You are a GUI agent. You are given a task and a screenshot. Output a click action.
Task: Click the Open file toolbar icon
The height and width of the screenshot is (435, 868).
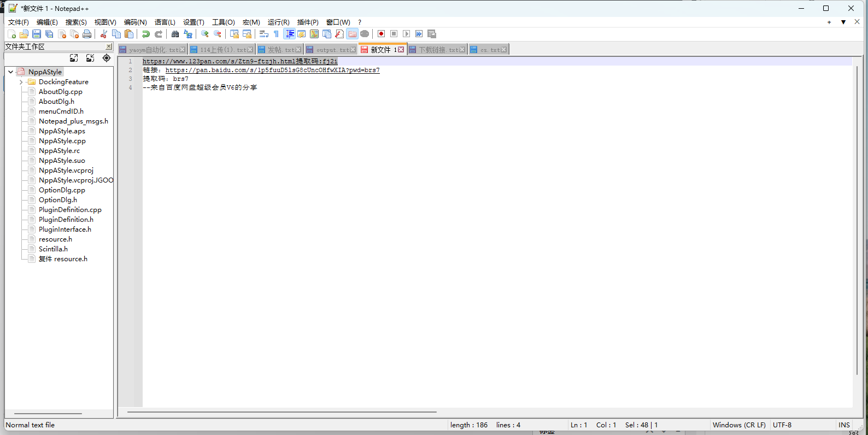coord(24,34)
